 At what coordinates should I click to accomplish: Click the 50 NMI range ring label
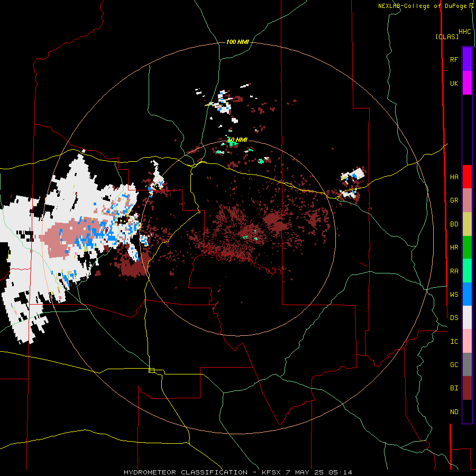tap(237, 140)
